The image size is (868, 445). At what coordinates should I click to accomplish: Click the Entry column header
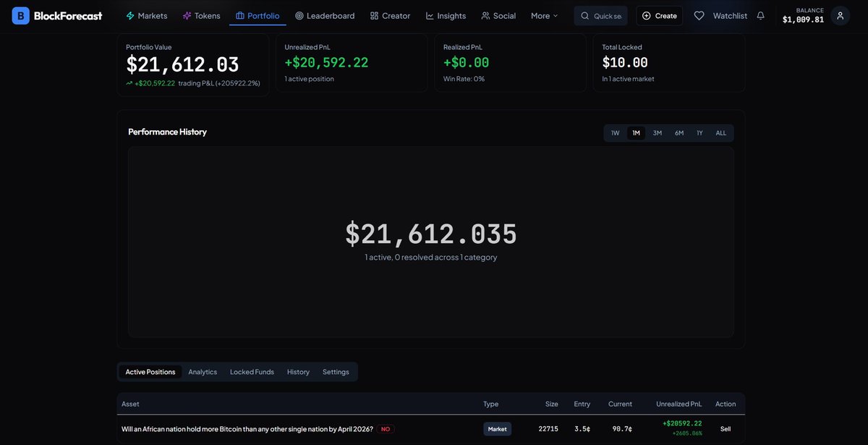pos(582,404)
